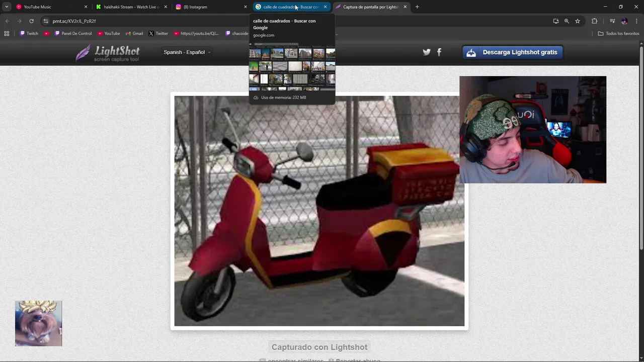Open the Twitter bookmark
644x362 pixels.
click(158, 34)
